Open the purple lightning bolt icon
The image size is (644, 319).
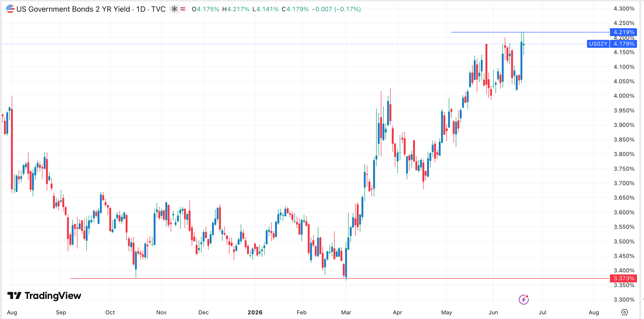pyautogui.click(x=524, y=299)
